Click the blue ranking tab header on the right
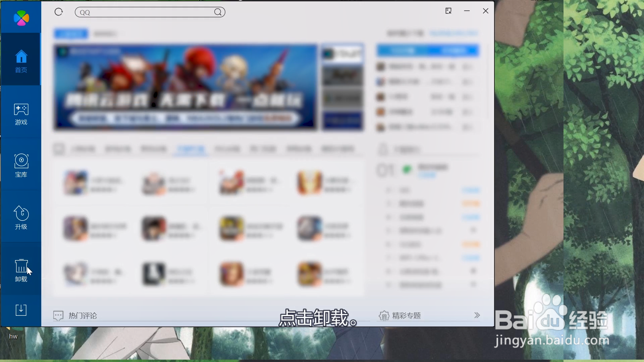The height and width of the screenshot is (362, 644). pyautogui.click(x=428, y=51)
